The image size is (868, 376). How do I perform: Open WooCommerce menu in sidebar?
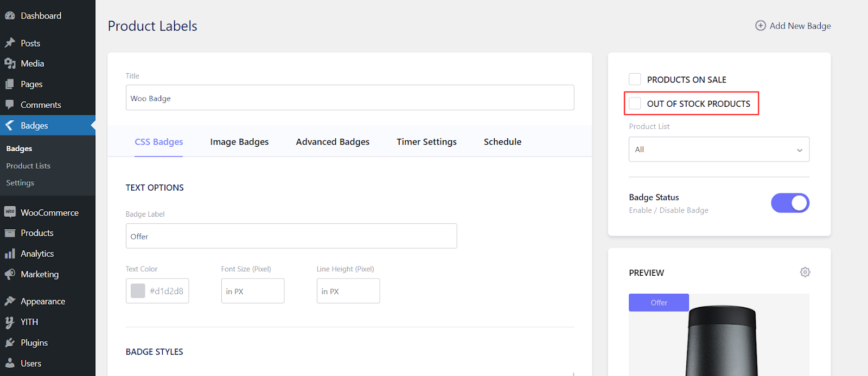tap(49, 212)
